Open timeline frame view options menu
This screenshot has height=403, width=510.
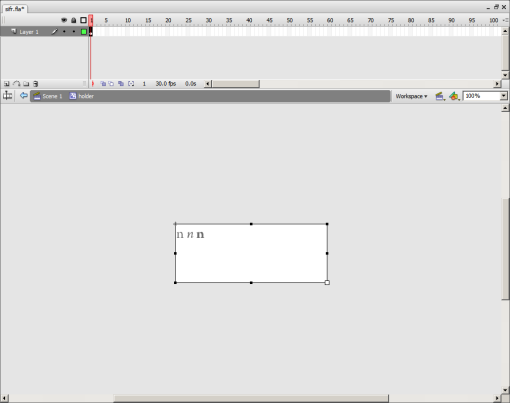505,20
